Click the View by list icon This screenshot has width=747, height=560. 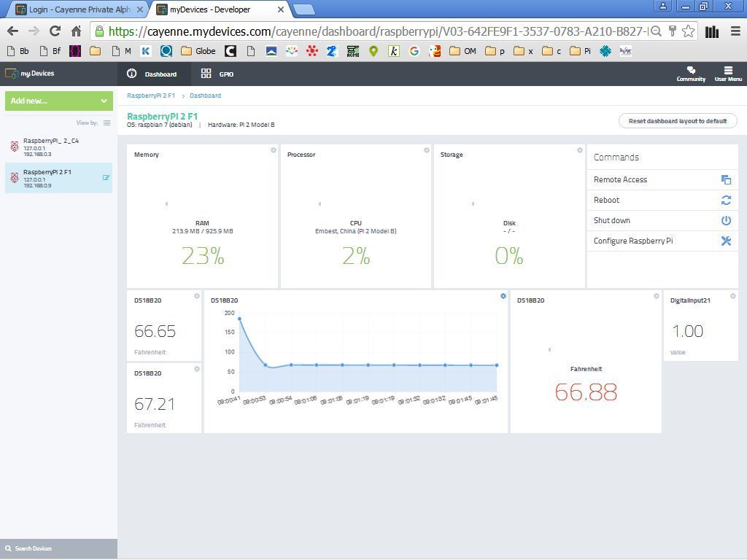click(107, 122)
